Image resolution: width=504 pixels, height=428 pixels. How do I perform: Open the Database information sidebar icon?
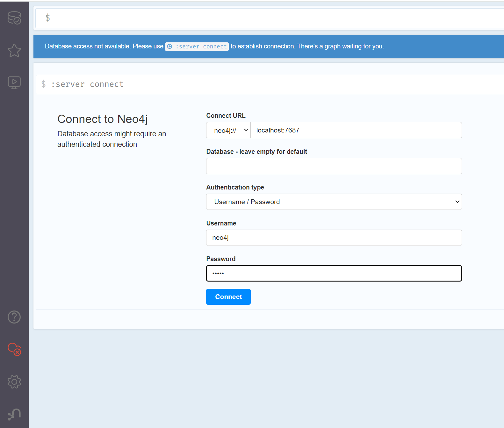[14, 18]
